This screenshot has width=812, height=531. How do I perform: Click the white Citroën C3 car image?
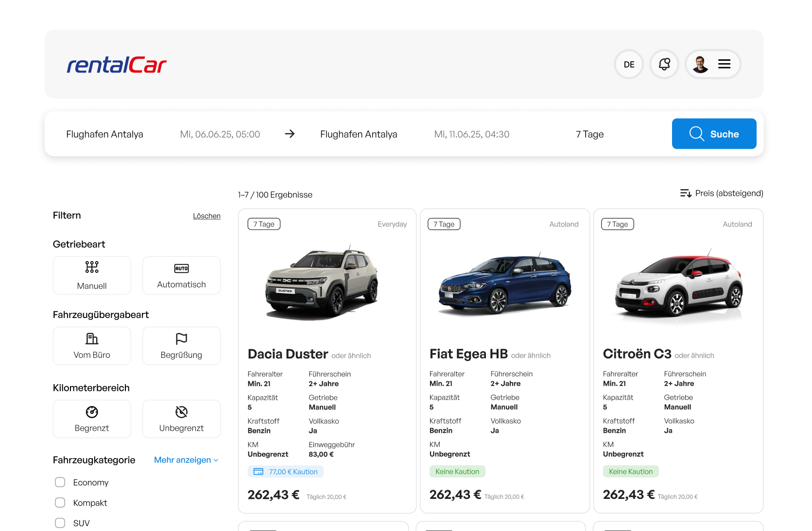point(679,286)
